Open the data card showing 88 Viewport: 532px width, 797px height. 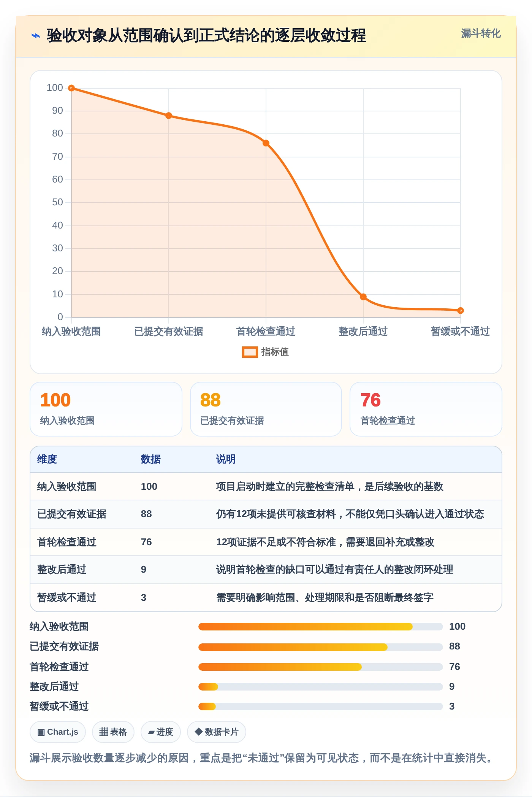coord(266,409)
